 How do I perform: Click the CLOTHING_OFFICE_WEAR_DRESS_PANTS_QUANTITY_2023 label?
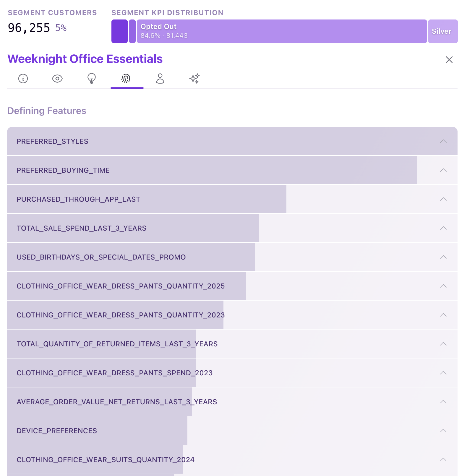point(121,315)
